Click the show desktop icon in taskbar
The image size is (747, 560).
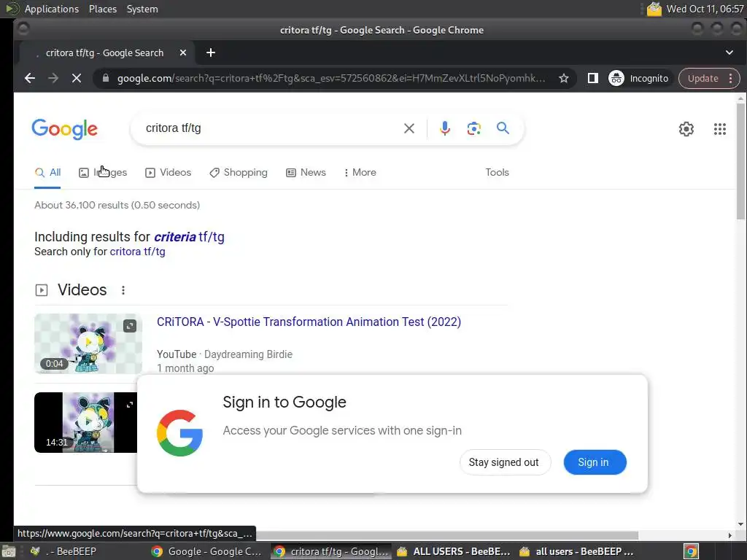tap(8, 551)
